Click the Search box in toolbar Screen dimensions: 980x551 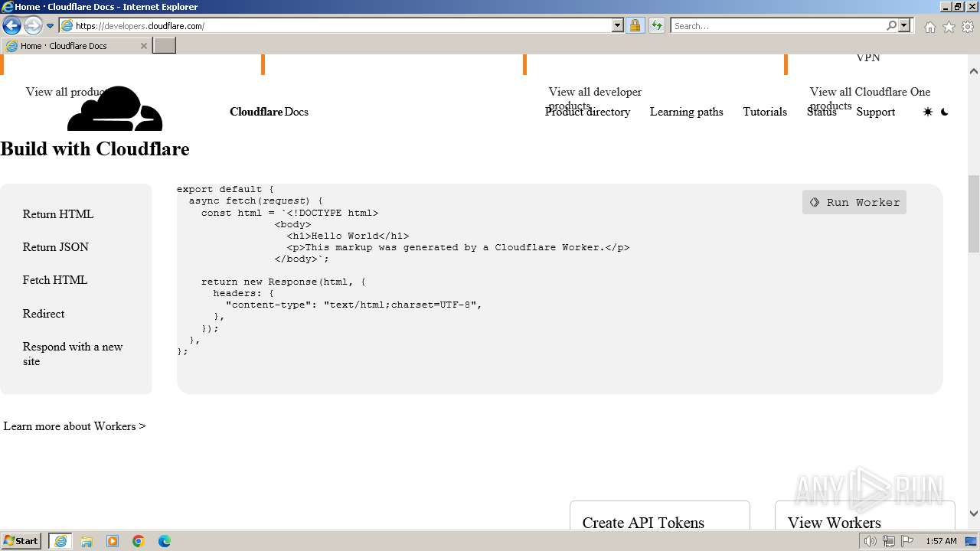pyautogui.click(x=778, y=26)
